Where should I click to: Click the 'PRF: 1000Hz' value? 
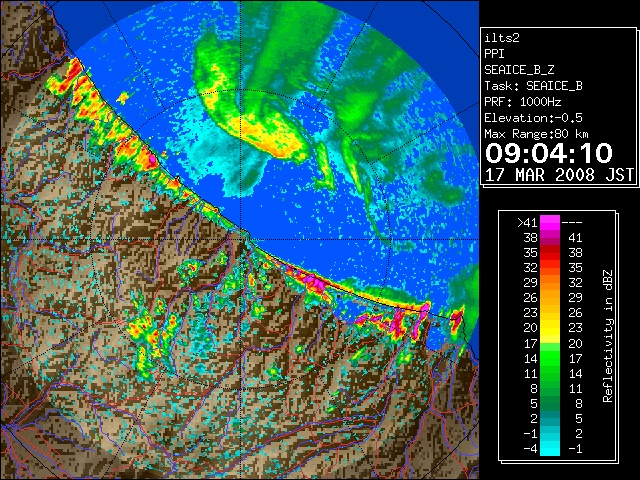(522, 102)
